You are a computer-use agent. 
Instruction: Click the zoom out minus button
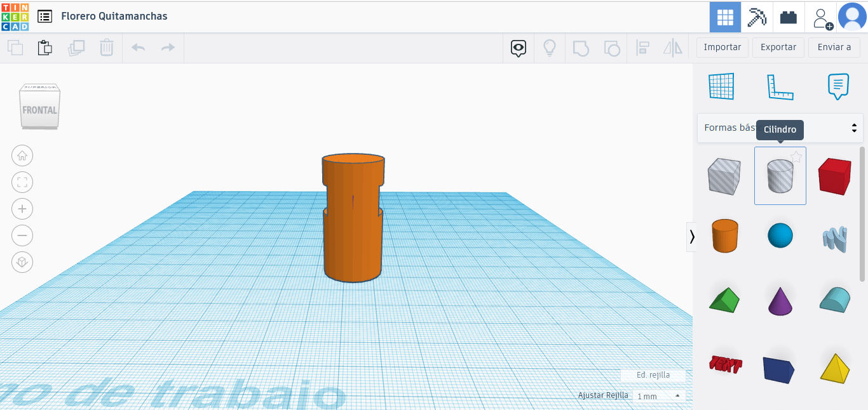[x=22, y=235]
